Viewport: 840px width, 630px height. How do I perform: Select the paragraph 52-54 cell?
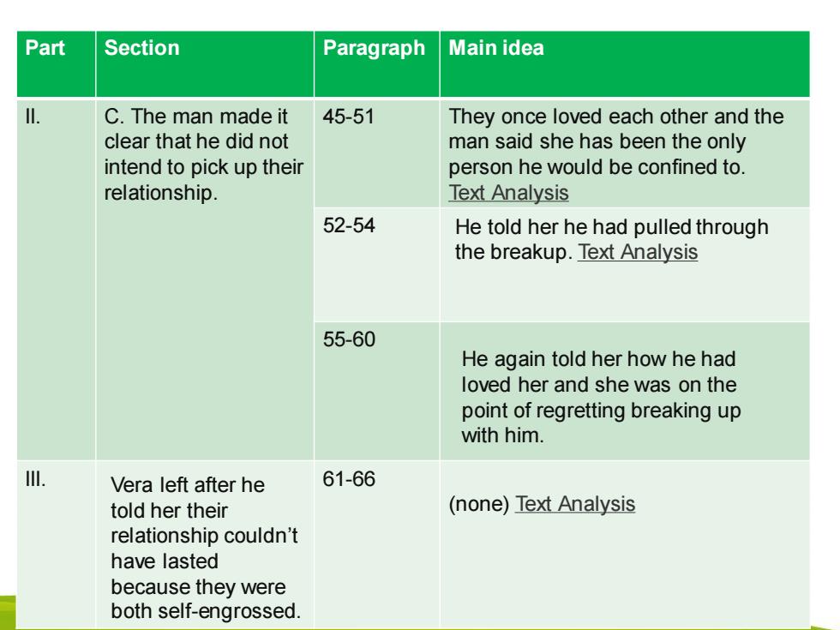point(376,265)
